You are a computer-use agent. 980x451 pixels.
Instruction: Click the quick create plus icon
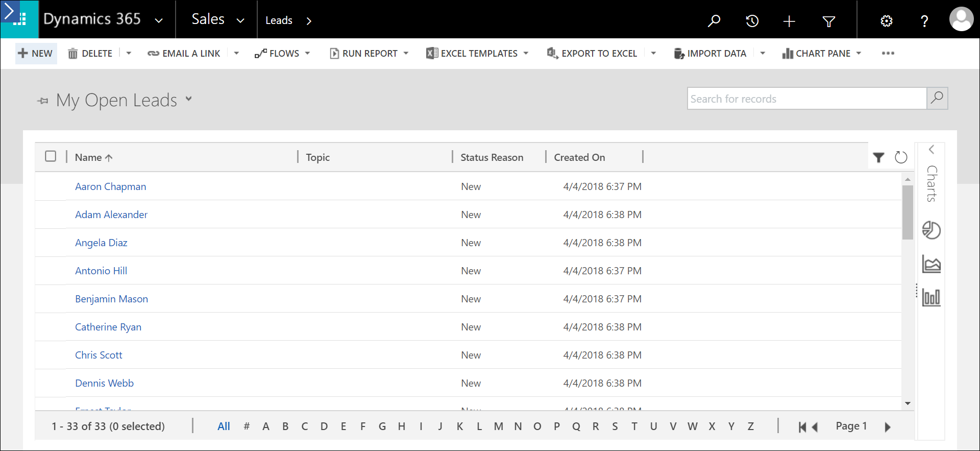coord(789,21)
